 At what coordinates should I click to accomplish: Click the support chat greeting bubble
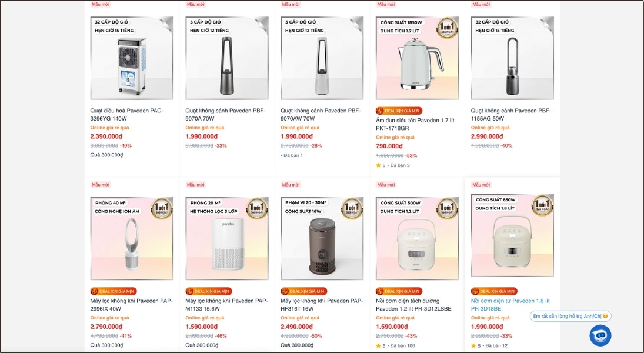570,316
